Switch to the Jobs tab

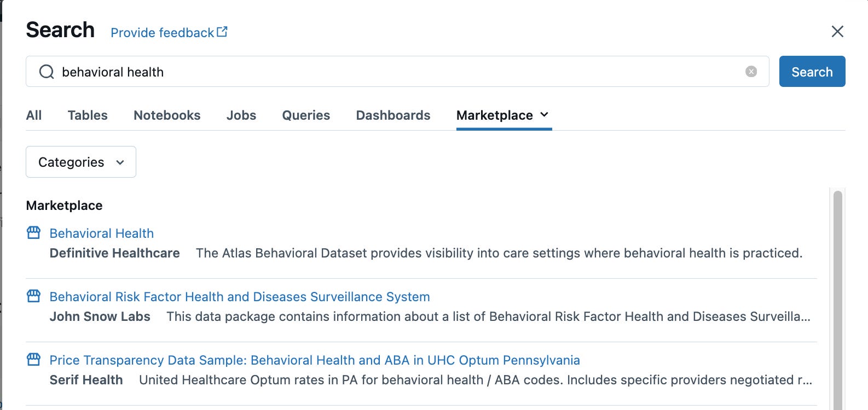point(241,115)
